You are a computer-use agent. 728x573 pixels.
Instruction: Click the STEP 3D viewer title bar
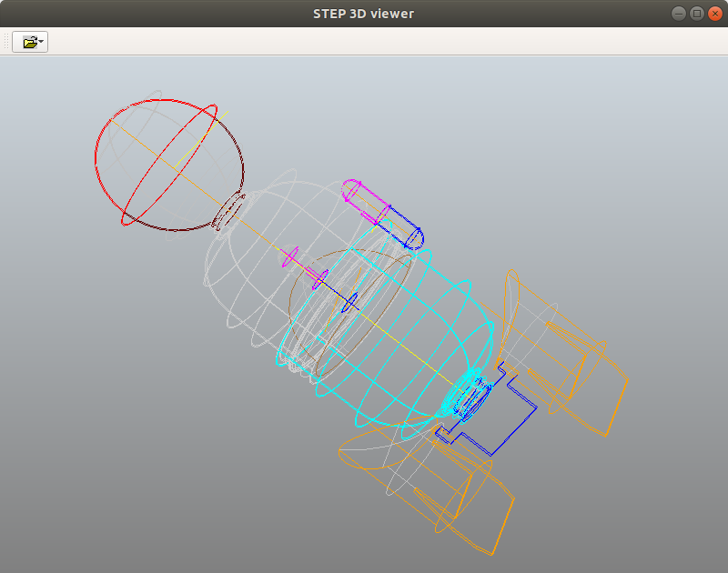[x=363, y=14]
